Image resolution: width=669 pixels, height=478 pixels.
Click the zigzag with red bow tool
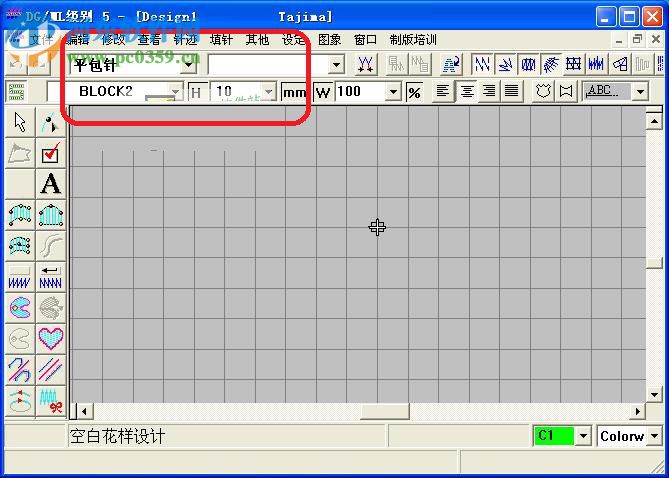[51, 400]
